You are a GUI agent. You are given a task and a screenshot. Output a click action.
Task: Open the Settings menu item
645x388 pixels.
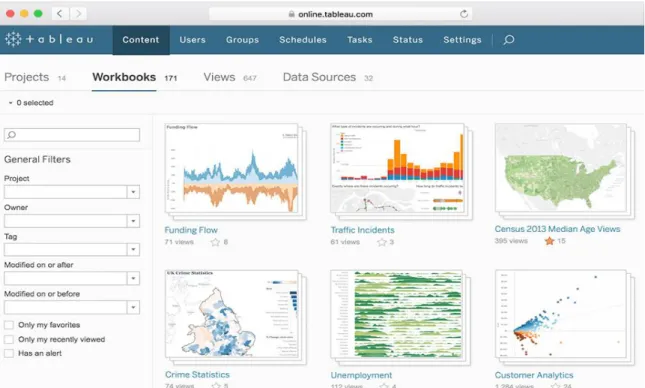coord(462,40)
